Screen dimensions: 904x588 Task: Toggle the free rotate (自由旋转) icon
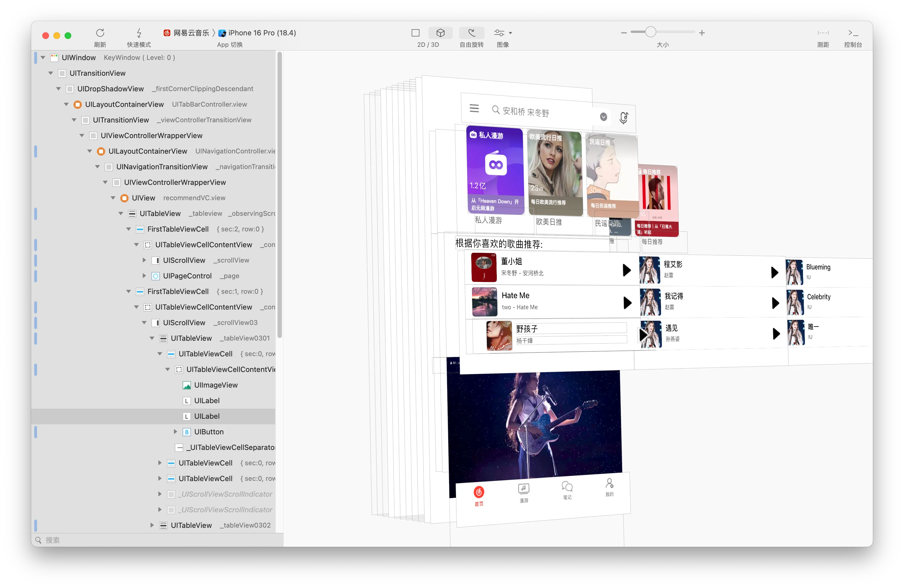coord(471,33)
